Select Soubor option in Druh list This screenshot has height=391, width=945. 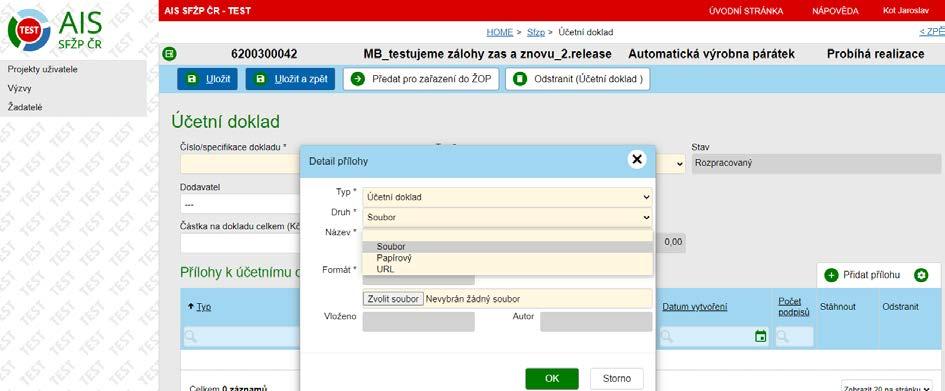point(507,246)
